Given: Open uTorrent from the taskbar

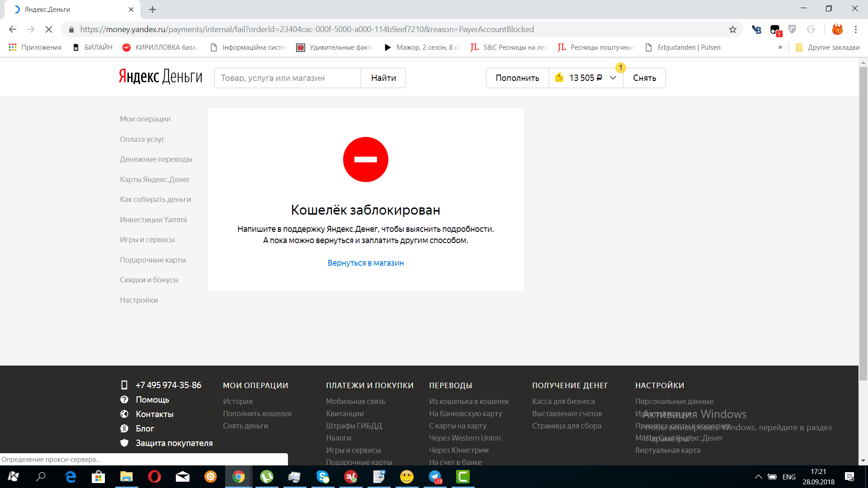Looking at the screenshot, I should pos(267,477).
